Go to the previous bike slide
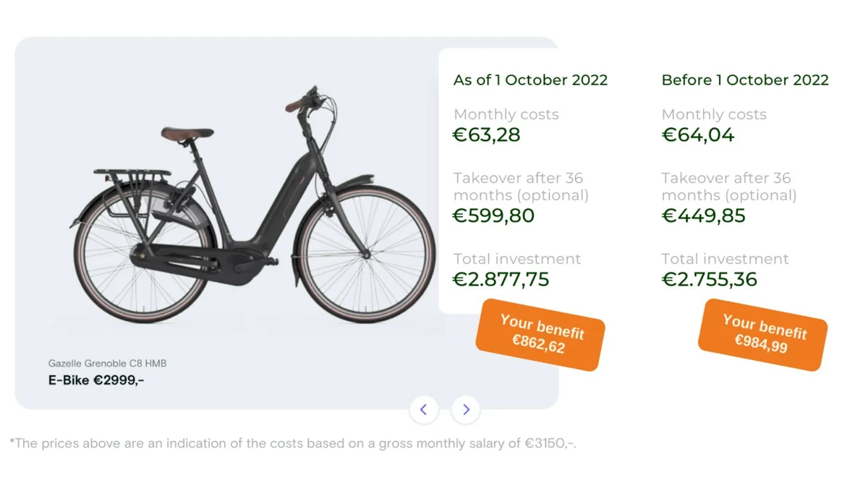 click(424, 410)
